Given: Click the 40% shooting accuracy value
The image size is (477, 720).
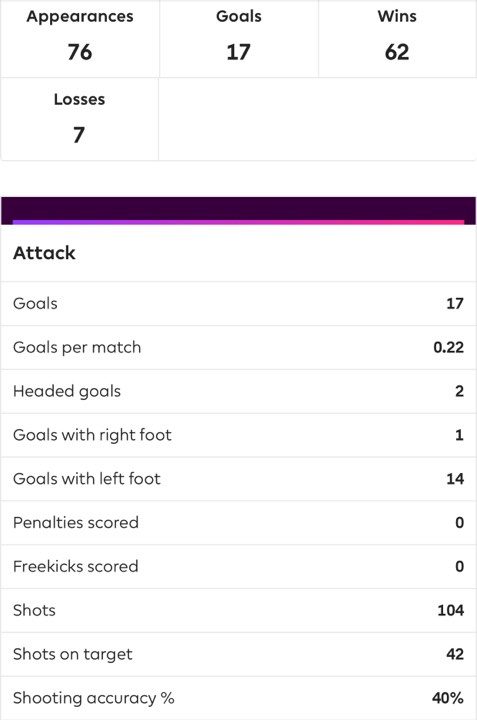Looking at the screenshot, I should (448, 698).
